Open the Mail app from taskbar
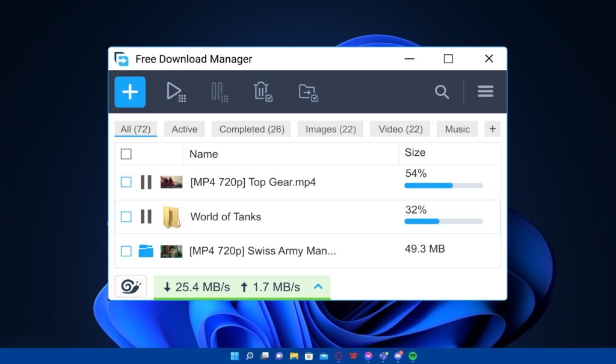This screenshot has height=364, width=616. [324, 357]
